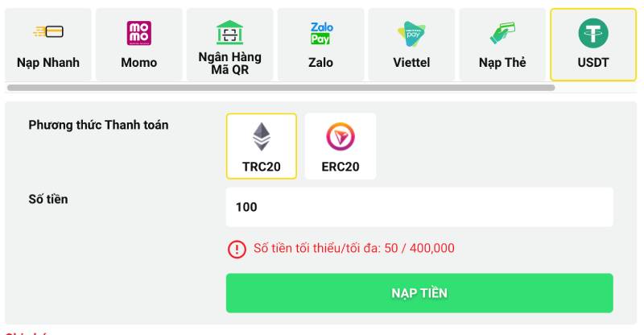Click the minimum/maximum amount notice text
Screen dimensions: 644x335
tap(354, 249)
